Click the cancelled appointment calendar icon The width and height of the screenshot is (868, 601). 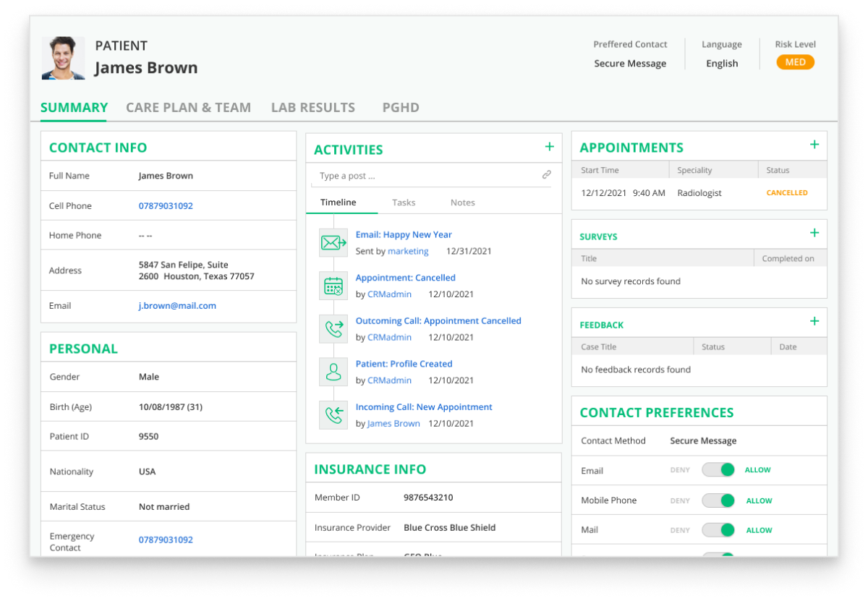(333, 286)
